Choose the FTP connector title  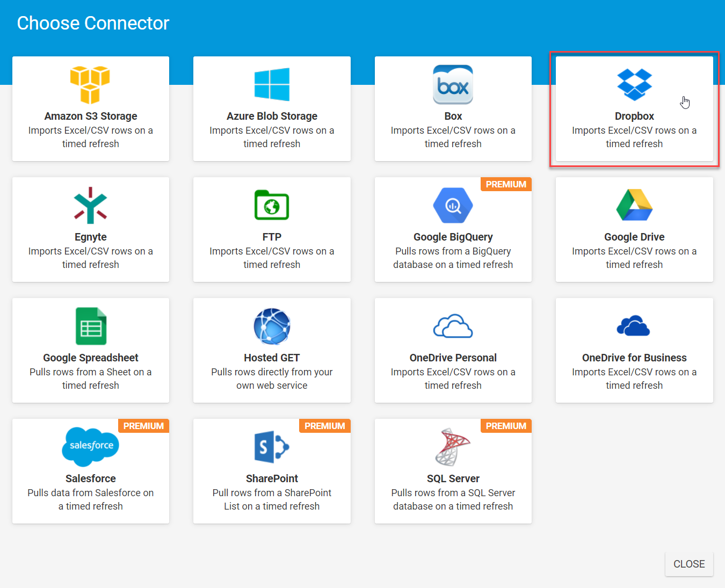[x=272, y=237]
